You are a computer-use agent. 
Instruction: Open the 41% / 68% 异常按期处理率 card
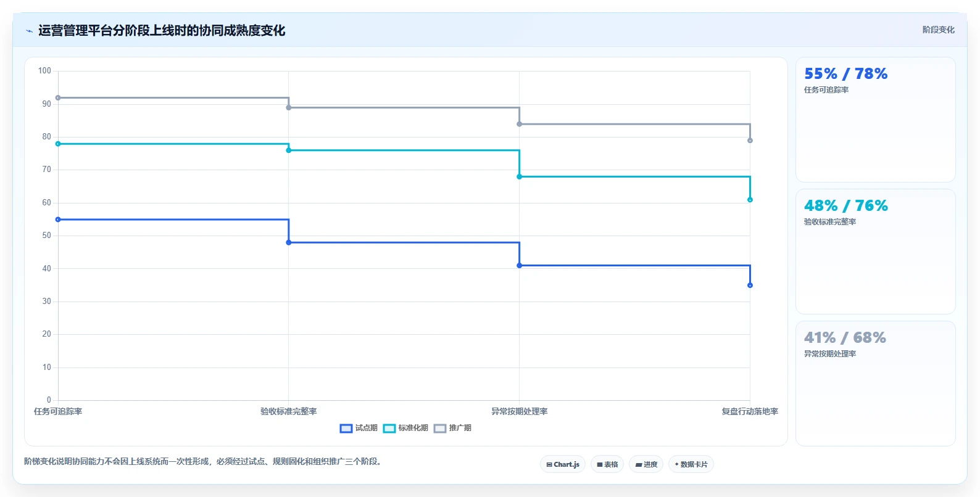875,384
